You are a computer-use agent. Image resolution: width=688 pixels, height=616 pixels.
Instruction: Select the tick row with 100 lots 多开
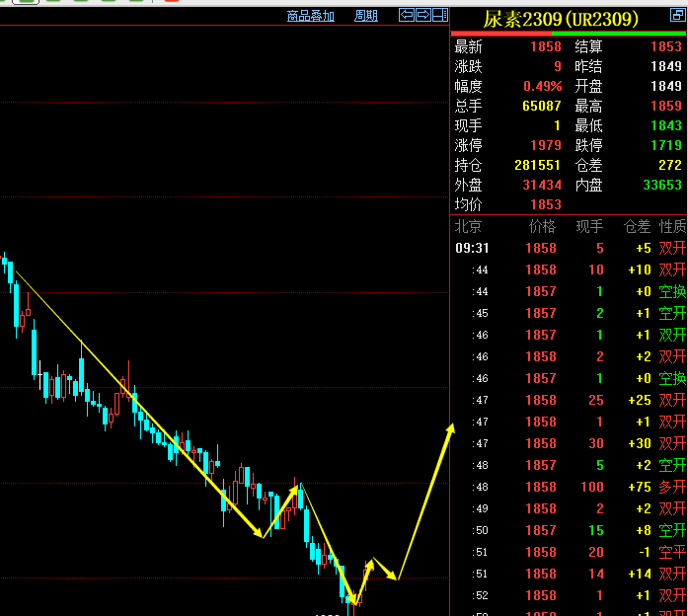pyautogui.click(x=569, y=488)
